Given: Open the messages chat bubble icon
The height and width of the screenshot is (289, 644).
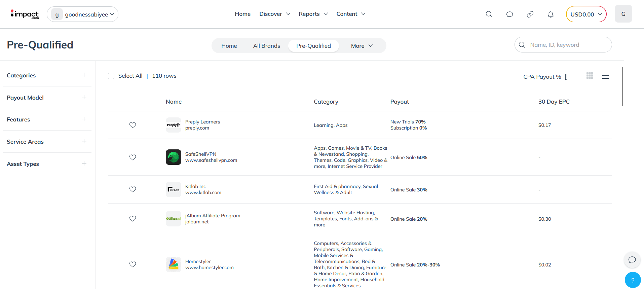Looking at the screenshot, I should (509, 14).
